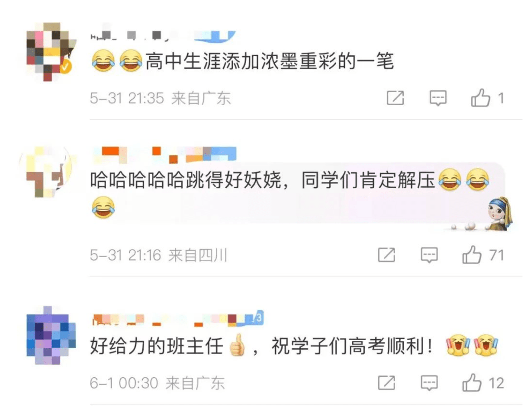Open the third commenter's username

click(x=178, y=318)
